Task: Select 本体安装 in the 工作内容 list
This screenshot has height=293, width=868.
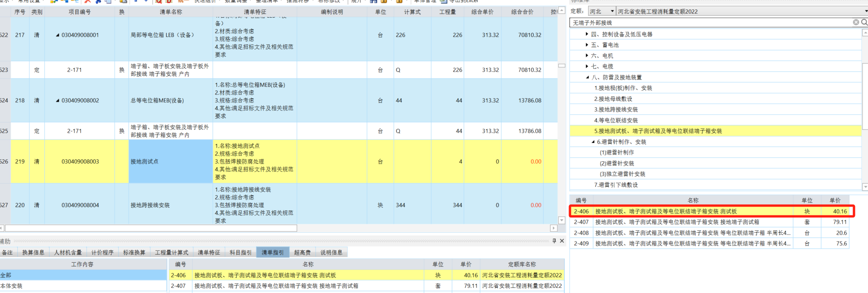Action: (83, 286)
